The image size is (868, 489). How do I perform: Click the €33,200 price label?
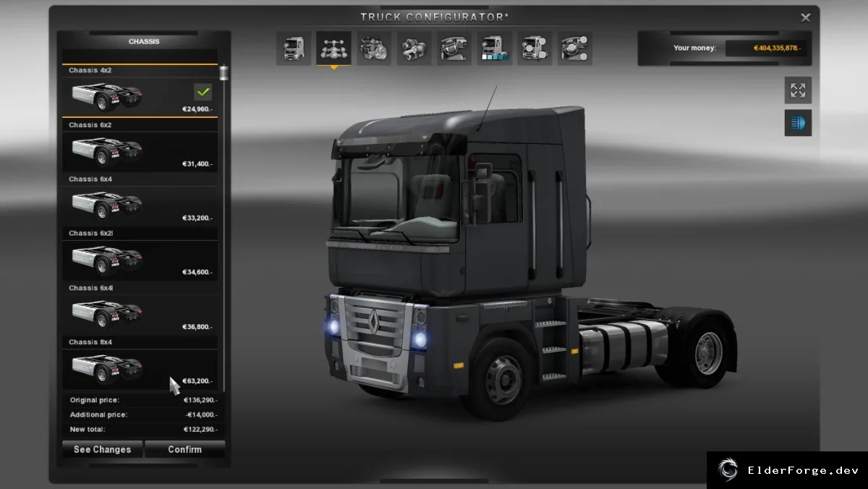point(197,218)
